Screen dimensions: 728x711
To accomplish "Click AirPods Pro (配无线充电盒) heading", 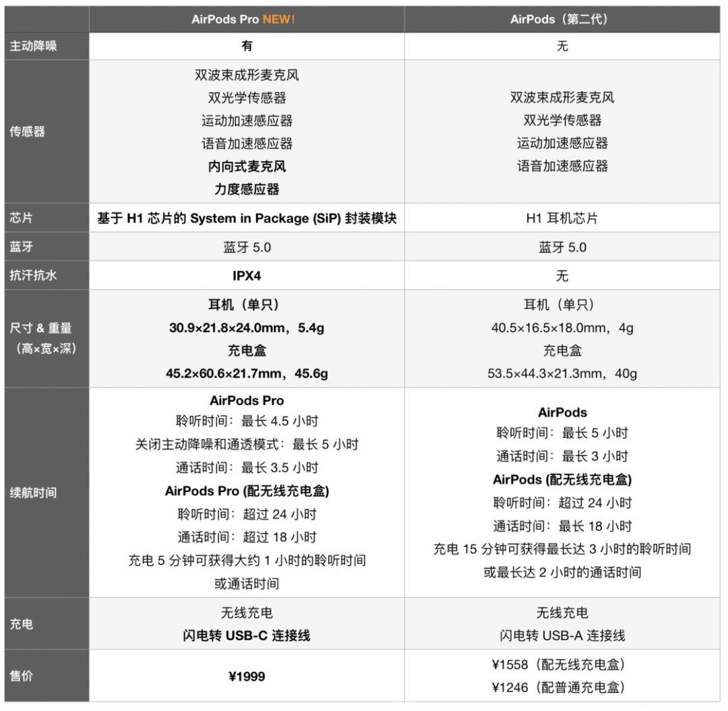I will tap(247, 491).
